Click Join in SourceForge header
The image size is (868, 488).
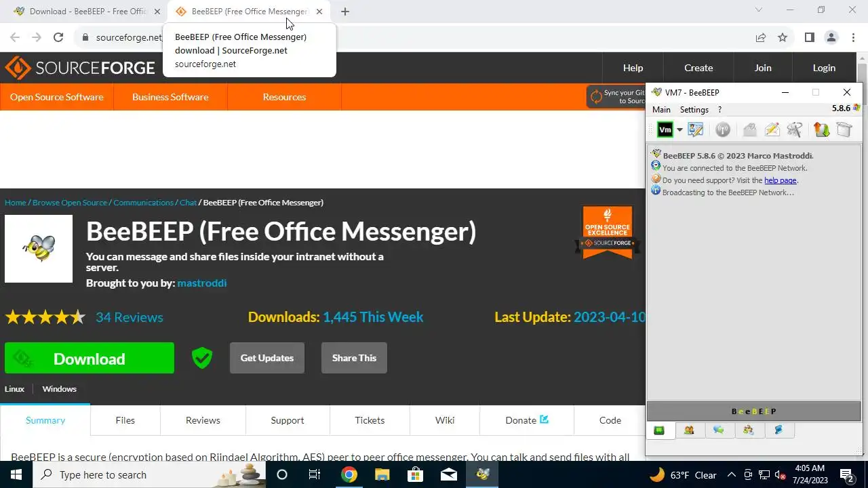(x=763, y=68)
